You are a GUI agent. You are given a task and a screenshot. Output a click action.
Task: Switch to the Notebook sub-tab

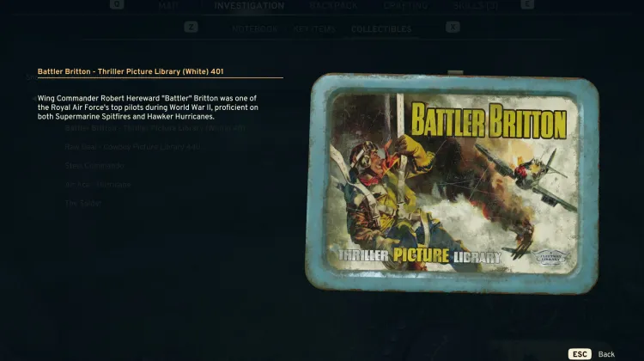pos(254,29)
